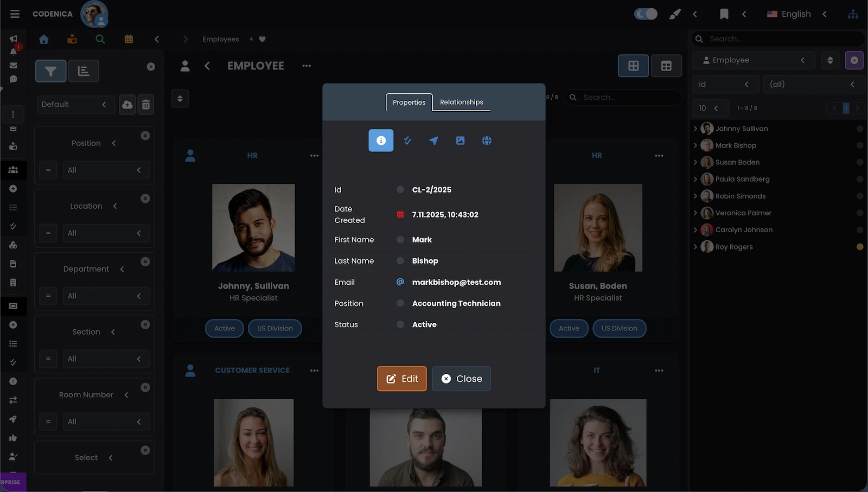Open the location arrow section in dialog
Viewport: 868px width, 492px height.
(x=433, y=140)
